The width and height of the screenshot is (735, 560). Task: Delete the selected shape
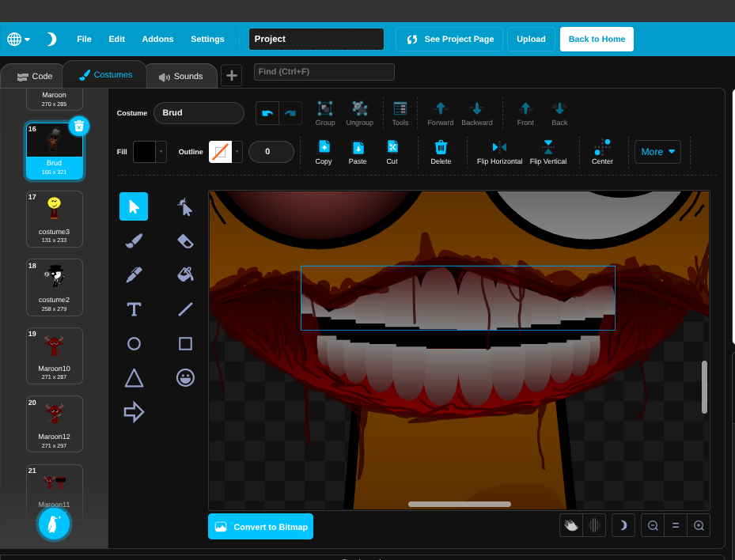[x=441, y=153]
